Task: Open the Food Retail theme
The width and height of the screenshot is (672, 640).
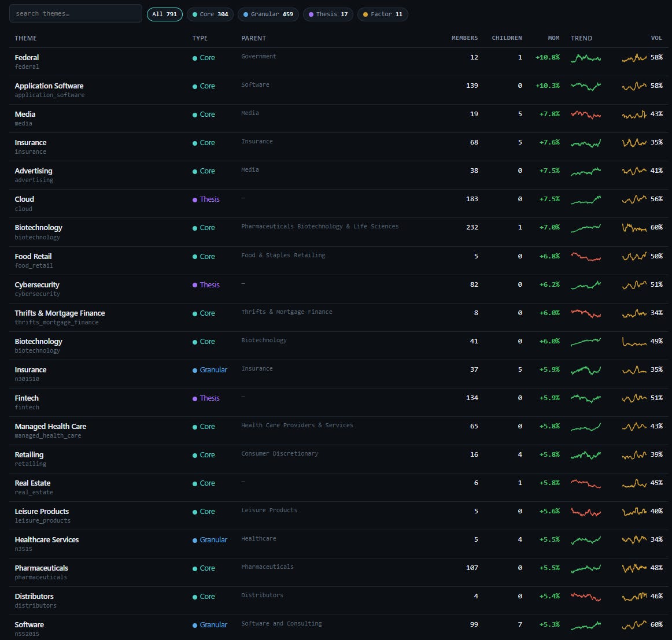Action: coord(33,256)
